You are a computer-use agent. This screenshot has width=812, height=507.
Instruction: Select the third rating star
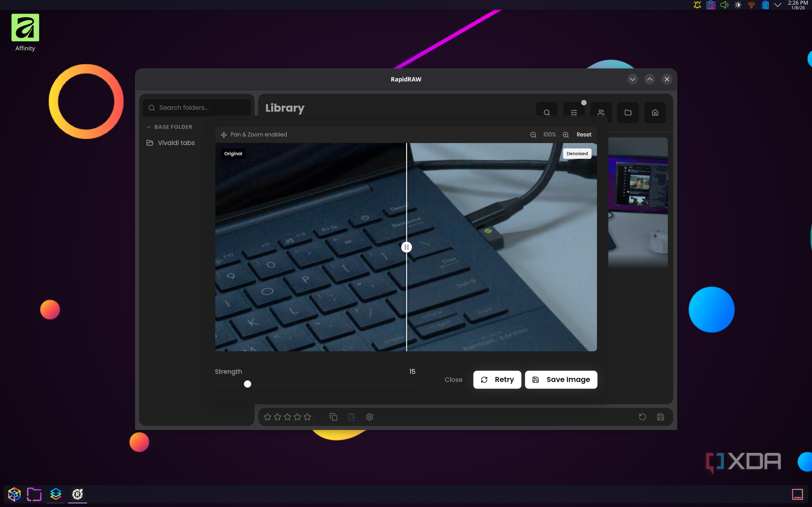(287, 417)
